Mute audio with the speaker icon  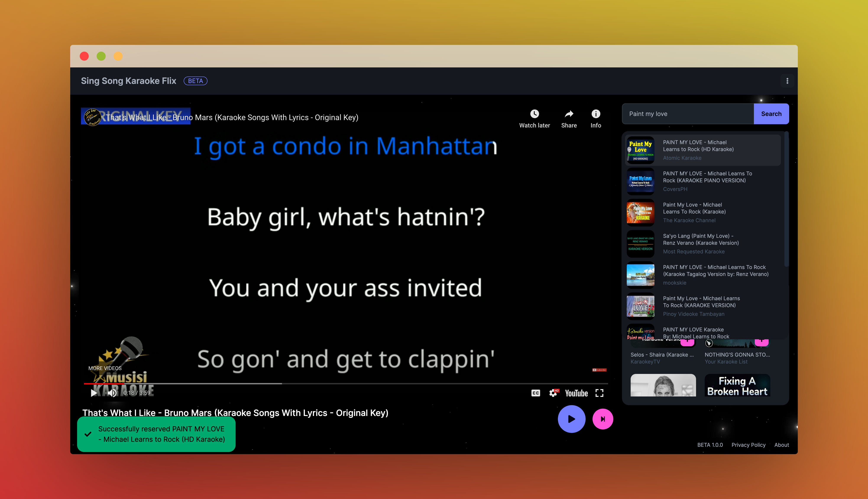coord(112,393)
